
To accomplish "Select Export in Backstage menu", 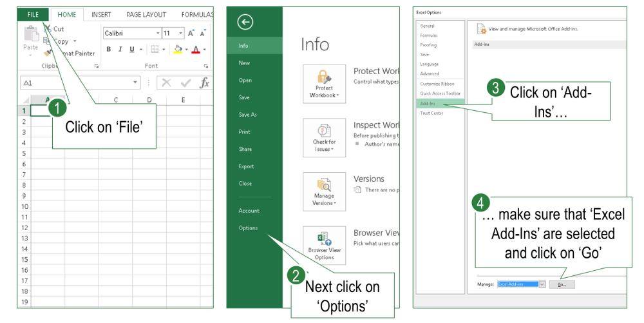I will click(247, 166).
